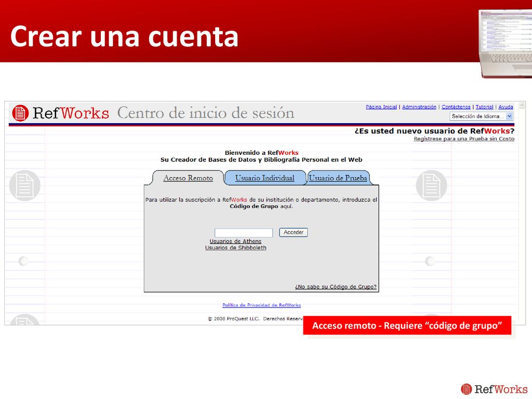Click the laptop thumbnail in slide header

[505, 44]
